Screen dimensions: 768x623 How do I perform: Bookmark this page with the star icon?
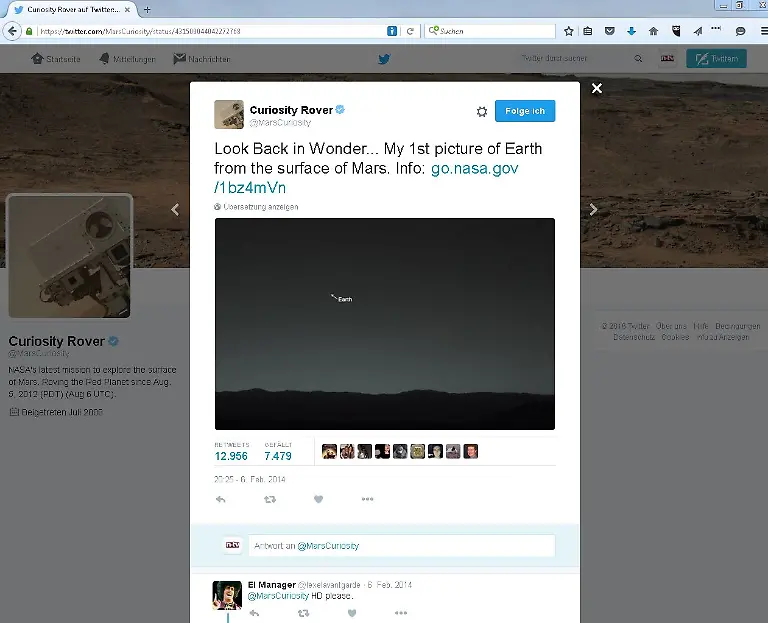[x=569, y=31]
